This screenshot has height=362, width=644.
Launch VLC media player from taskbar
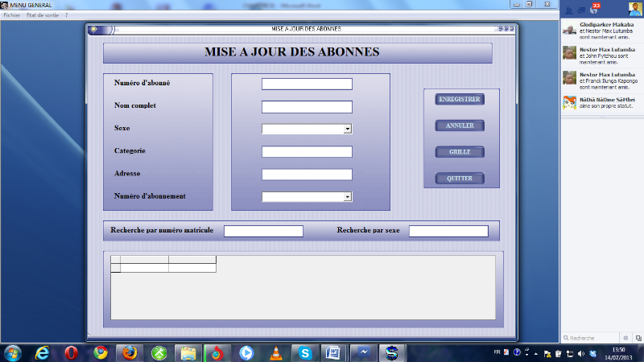(x=276, y=353)
